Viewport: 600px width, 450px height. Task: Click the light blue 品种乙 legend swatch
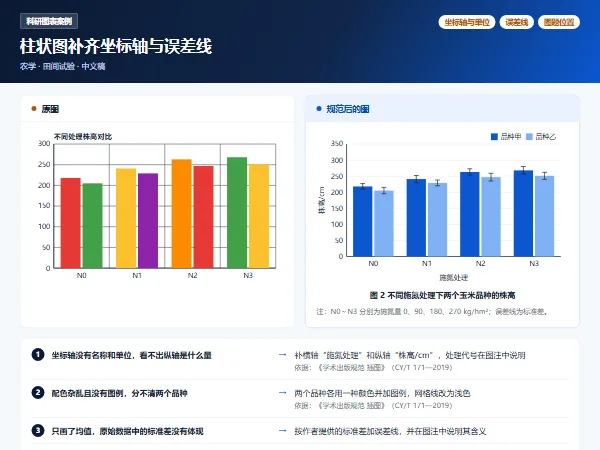(529, 137)
